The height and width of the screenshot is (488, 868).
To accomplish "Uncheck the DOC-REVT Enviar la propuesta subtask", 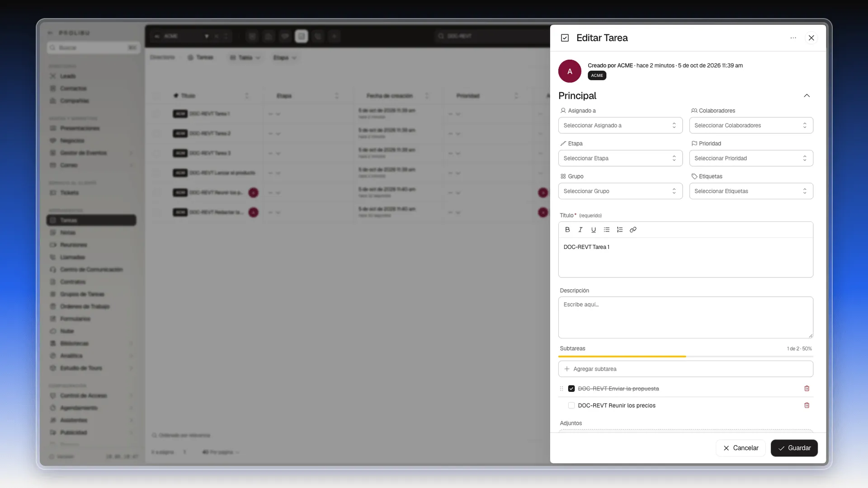I will (x=571, y=389).
